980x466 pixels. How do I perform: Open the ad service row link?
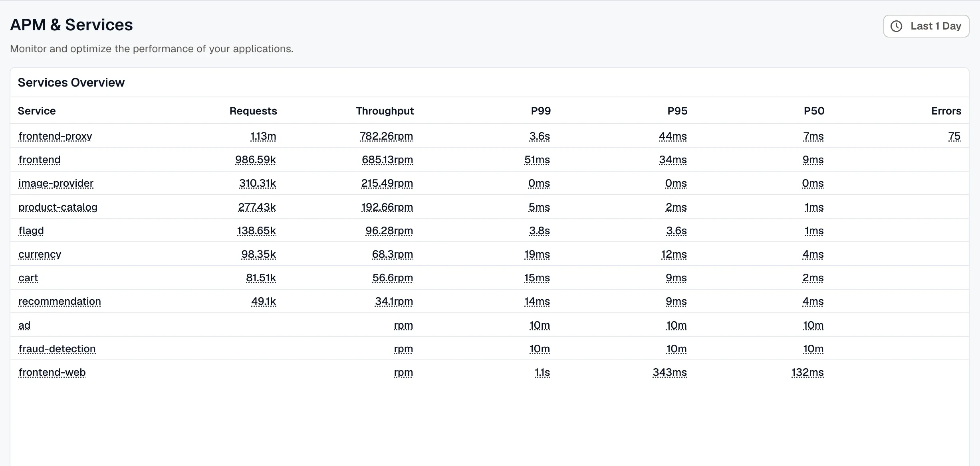(24, 325)
